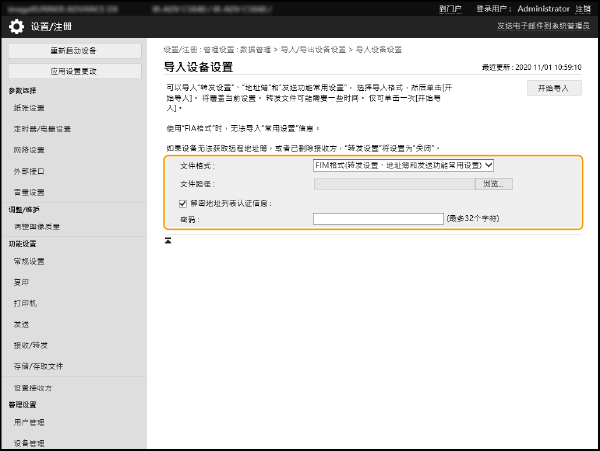Viewport: 600px width, 451px height.
Task: Click the 注销 logout link
Action: [x=582, y=8]
